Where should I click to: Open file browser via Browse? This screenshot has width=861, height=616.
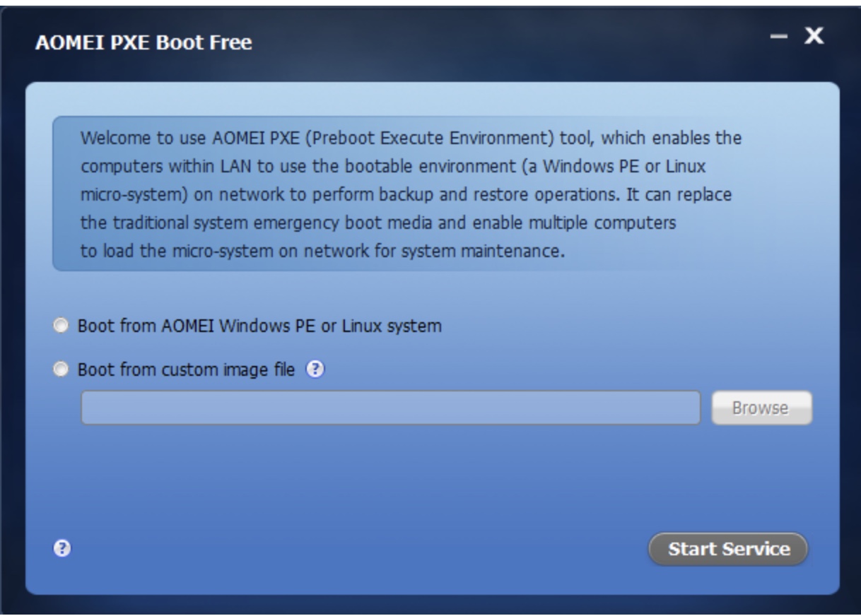tap(762, 408)
